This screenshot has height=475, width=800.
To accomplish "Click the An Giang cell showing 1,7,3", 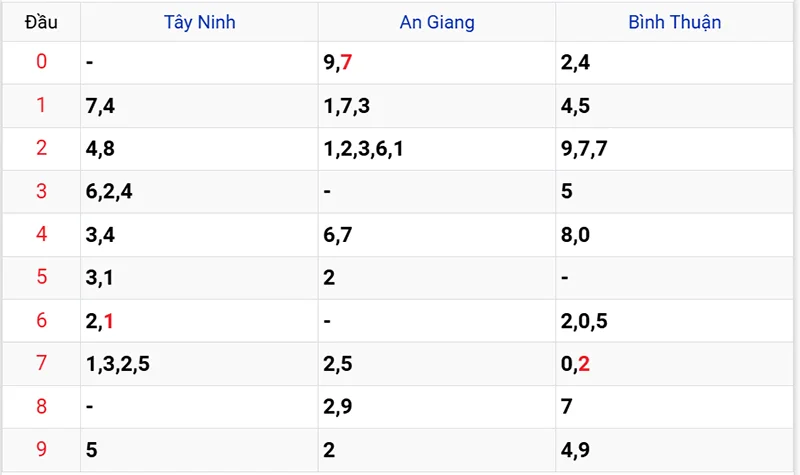I will click(x=348, y=106).
